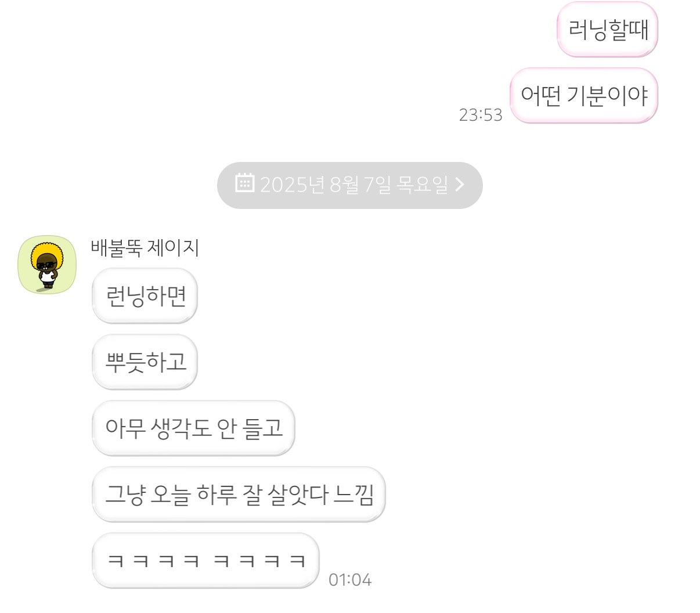Click the word 느낌 in the message

coord(355,495)
